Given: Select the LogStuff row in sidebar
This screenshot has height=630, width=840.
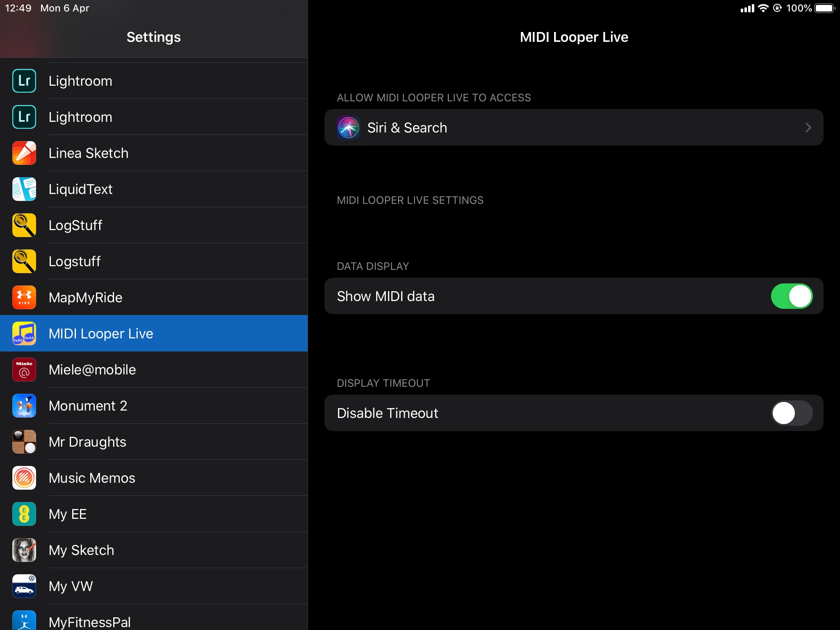Looking at the screenshot, I should 75,225.
